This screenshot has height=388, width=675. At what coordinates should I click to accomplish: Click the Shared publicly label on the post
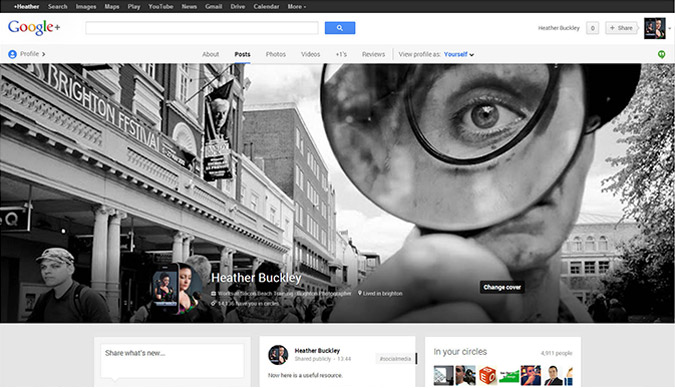click(x=313, y=359)
